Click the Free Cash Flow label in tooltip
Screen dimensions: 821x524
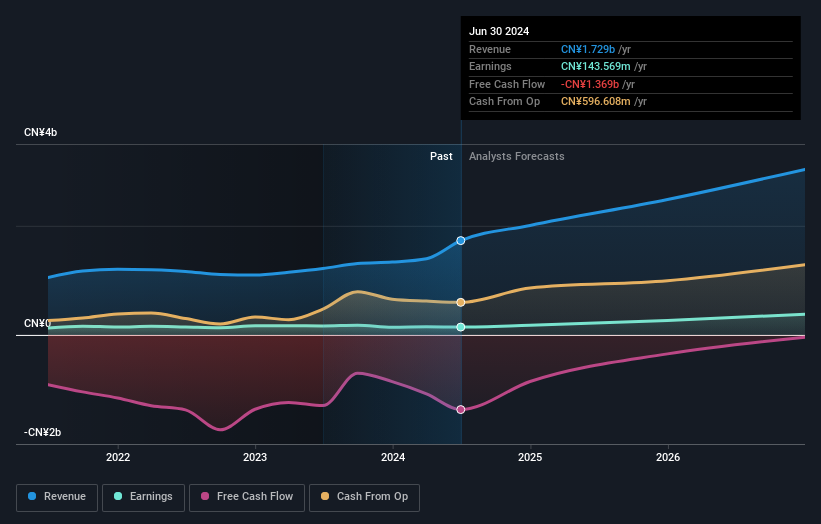point(507,84)
